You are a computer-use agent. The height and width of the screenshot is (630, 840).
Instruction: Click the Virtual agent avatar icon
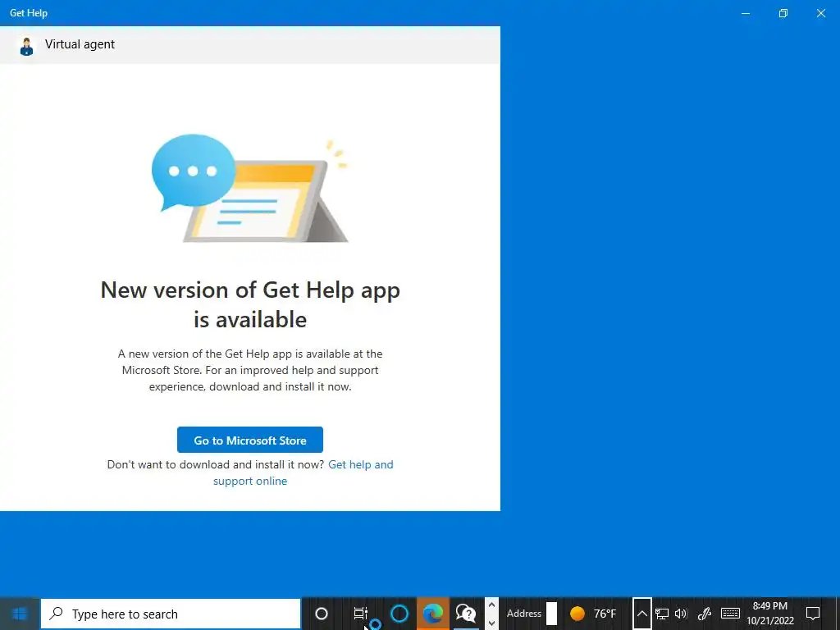[x=26, y=46]
